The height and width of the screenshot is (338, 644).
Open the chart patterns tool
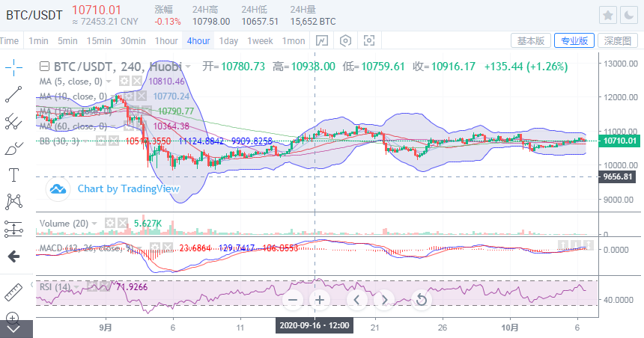[x=13, y=202]
